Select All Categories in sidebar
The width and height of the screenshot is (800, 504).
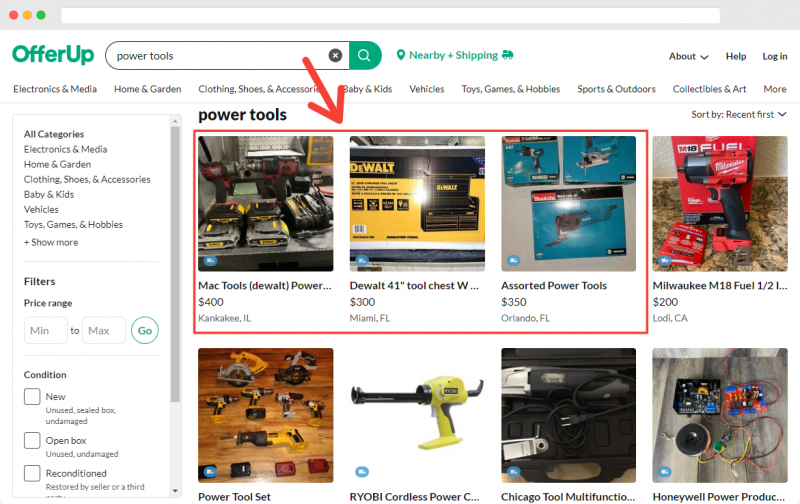point(54,134)
